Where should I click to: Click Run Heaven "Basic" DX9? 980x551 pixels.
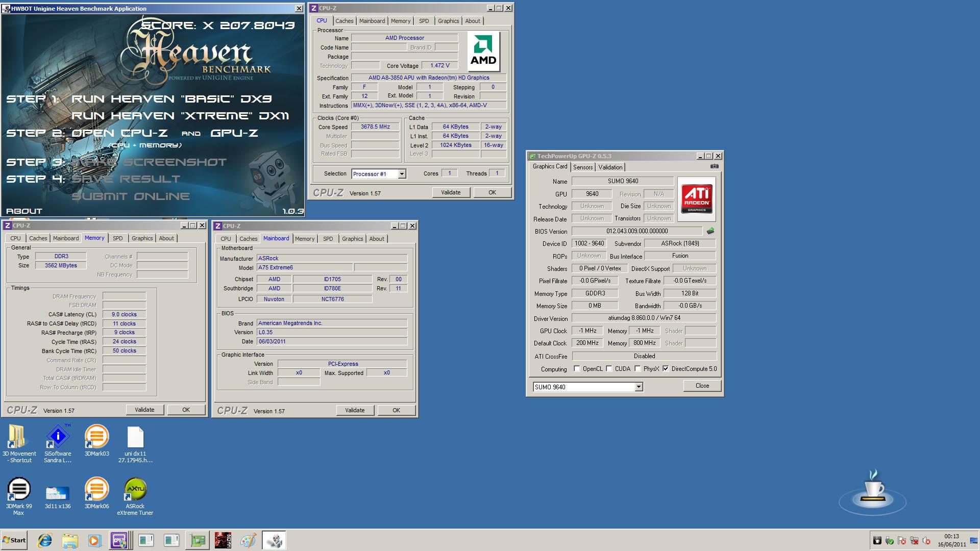(x=171, y=99)
